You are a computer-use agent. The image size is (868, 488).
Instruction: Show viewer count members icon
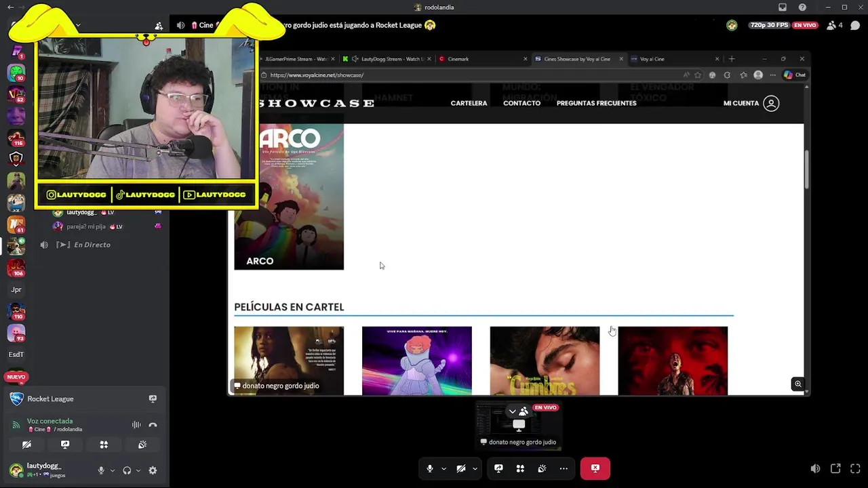coord(835,25)
